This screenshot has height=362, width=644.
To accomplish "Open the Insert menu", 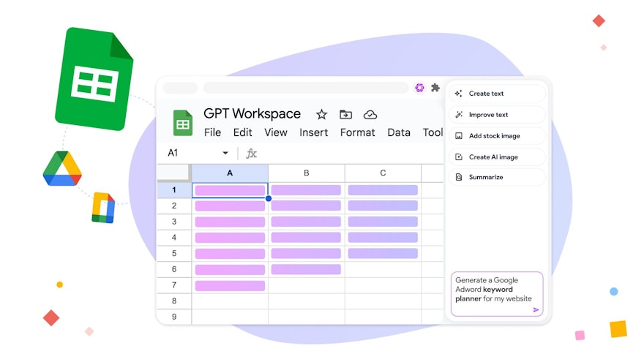I will point(314,132).
